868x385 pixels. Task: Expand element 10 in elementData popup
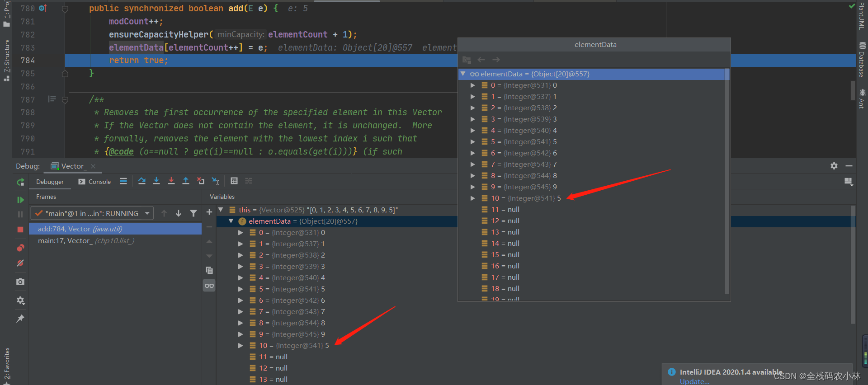472,198
